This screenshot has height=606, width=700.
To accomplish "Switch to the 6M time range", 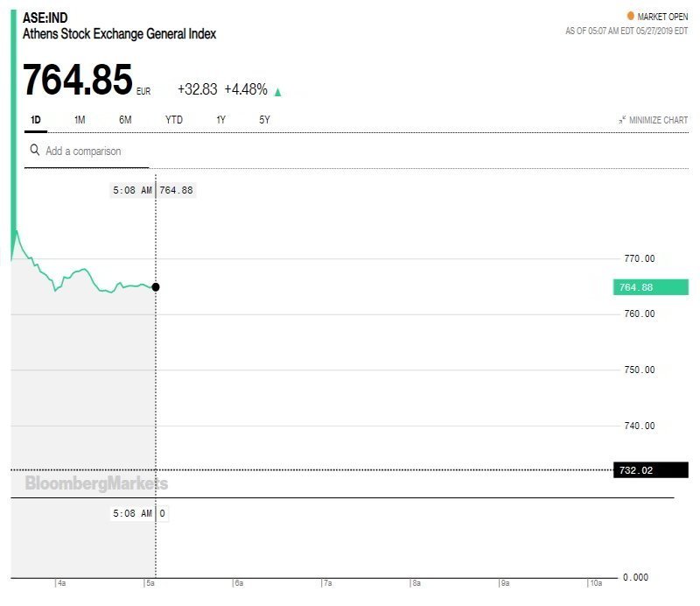I will 125,120.
